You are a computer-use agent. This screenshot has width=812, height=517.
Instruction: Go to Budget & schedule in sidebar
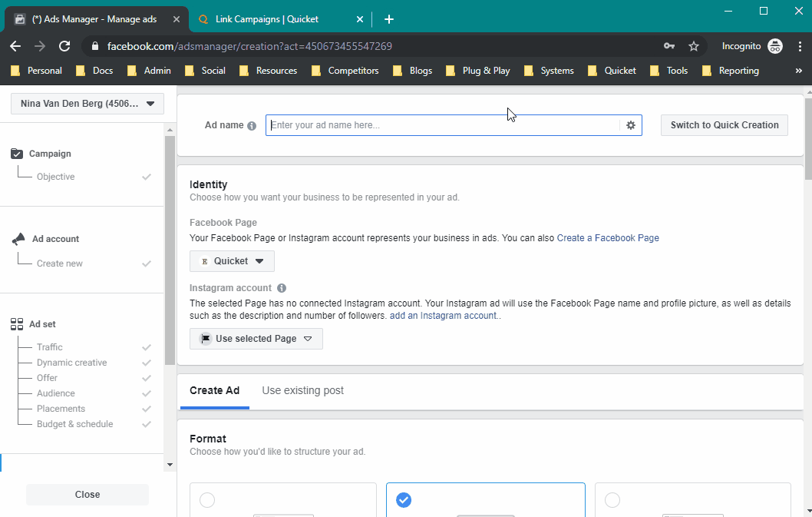coord(75,424)
